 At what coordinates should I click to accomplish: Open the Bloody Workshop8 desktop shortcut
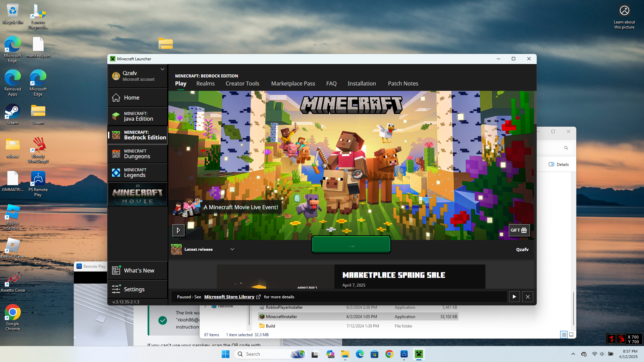pos(38,150)
